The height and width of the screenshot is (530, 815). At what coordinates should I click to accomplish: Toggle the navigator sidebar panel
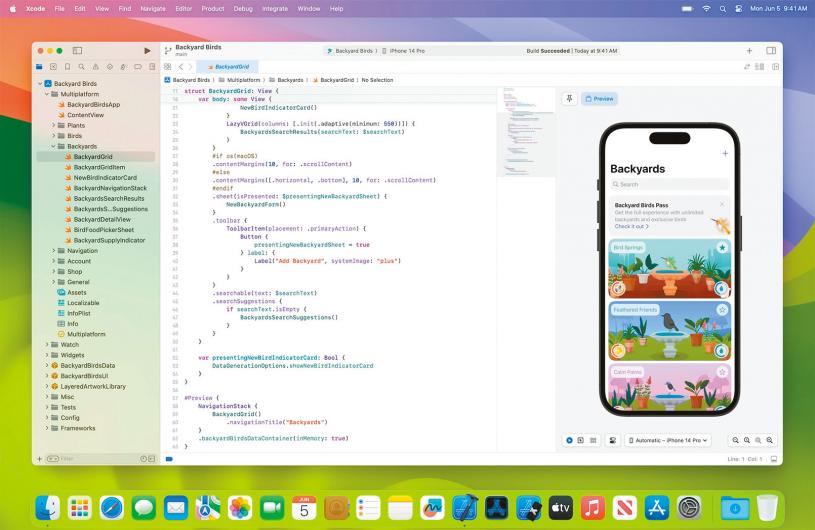click(77, 50)
